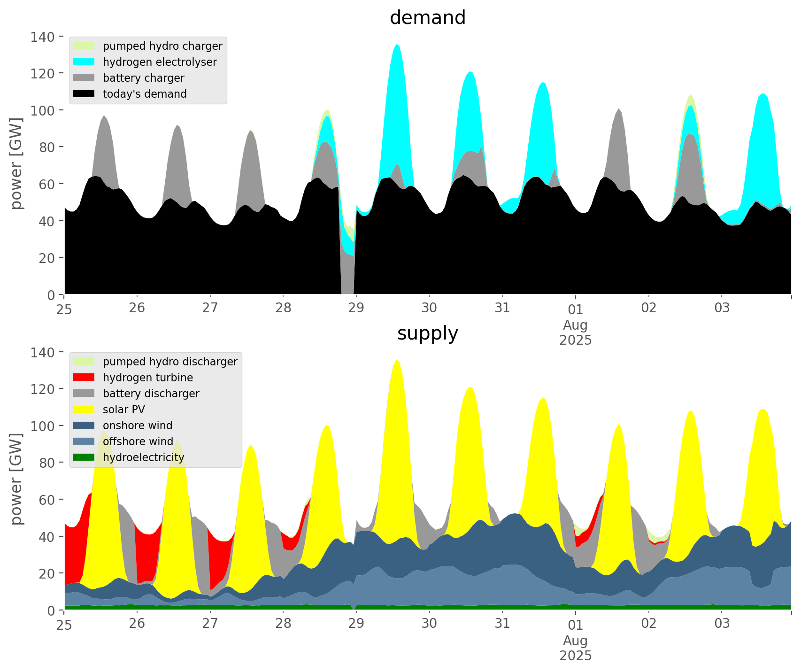Click the "demand" chart title
The width and height of the screenshot is (801, 672).
[427, 18]
